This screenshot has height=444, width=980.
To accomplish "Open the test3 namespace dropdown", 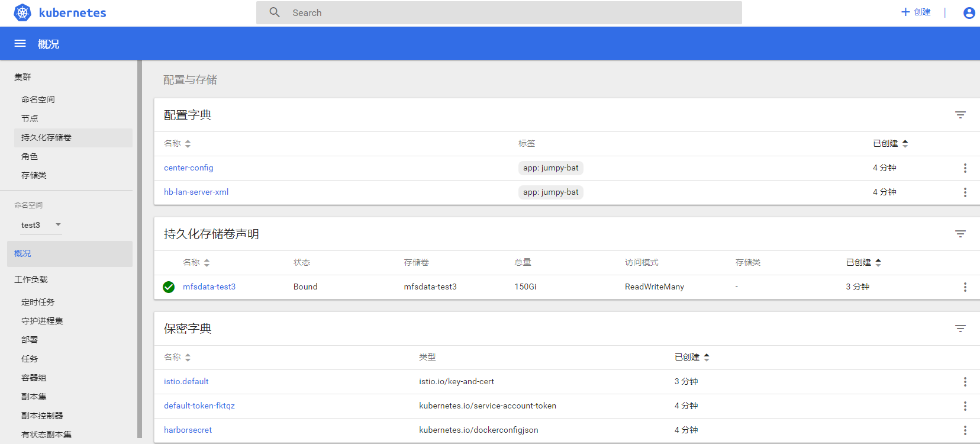I will [x=41, y=225].
